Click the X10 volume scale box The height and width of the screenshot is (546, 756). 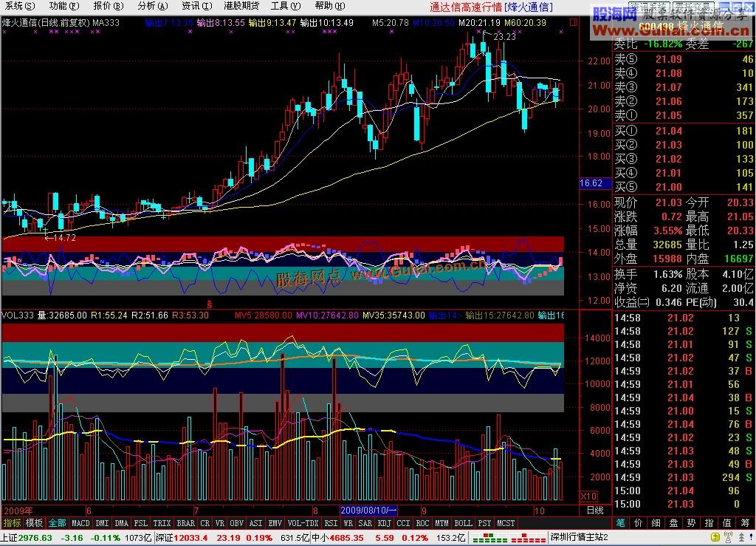click(x=589, y=496)
